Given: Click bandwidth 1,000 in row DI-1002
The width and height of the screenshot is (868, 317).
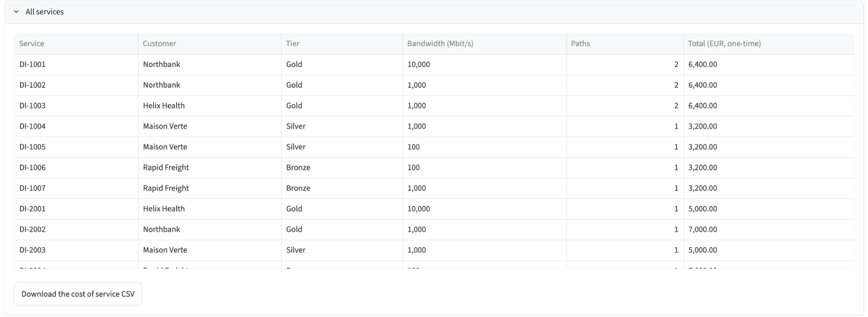Looking at the screenshot, I should click(x=484, y=85).
